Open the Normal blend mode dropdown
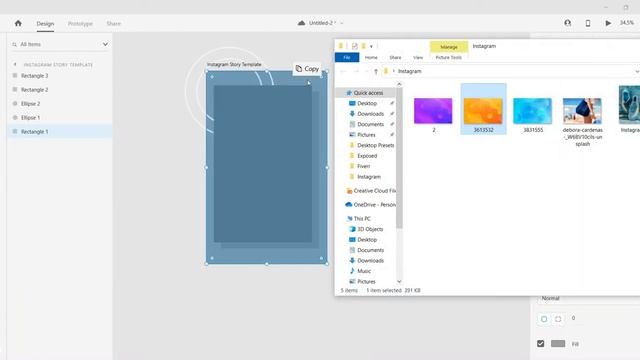Screen dimensions: 640x360 click(588, 298)
